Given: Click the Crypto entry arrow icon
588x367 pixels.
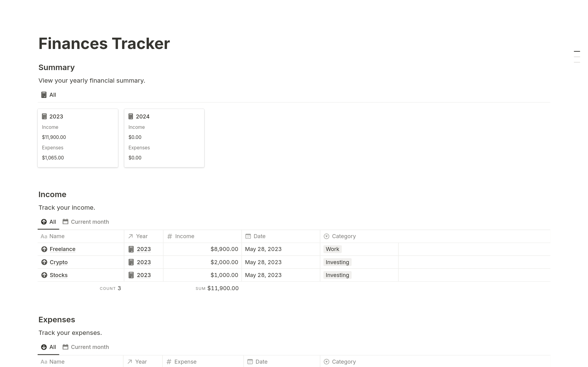Looking at the screenshot, I should [43, 262].
